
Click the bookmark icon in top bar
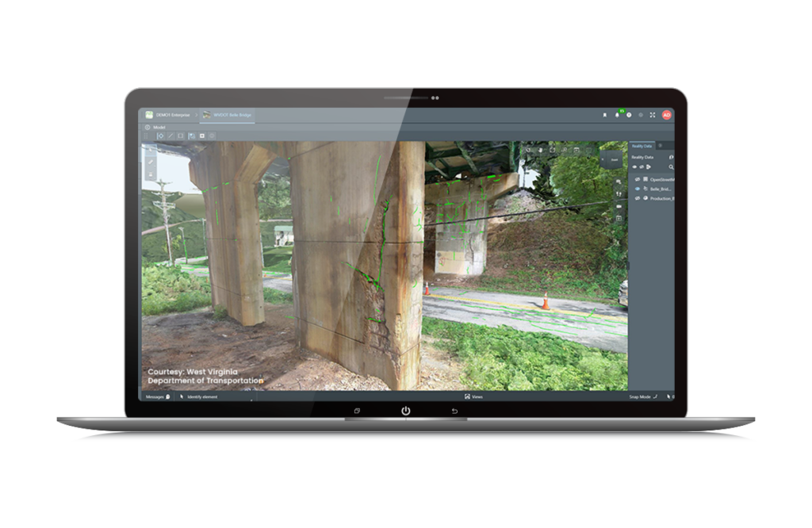click(604, 115)
